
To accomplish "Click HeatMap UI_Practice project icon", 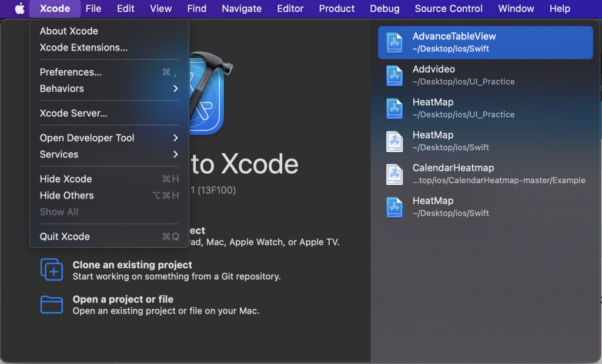I will click(x=394, y=109).
